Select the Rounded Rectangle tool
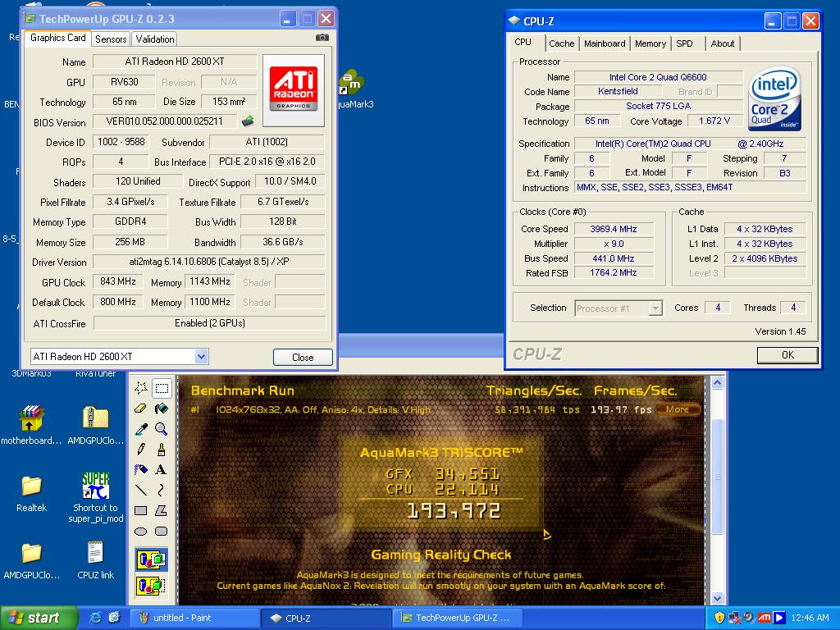The height and width of the screenshot is (630, 840). [162, 531]
